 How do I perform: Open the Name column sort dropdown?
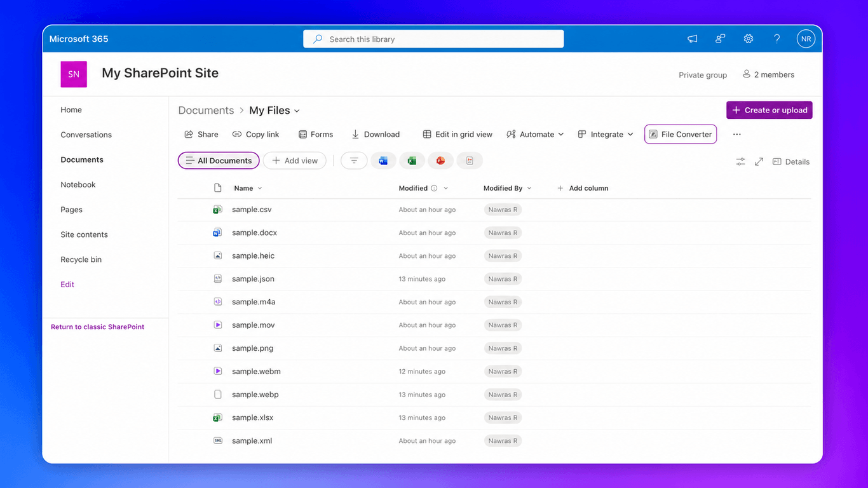260,188
